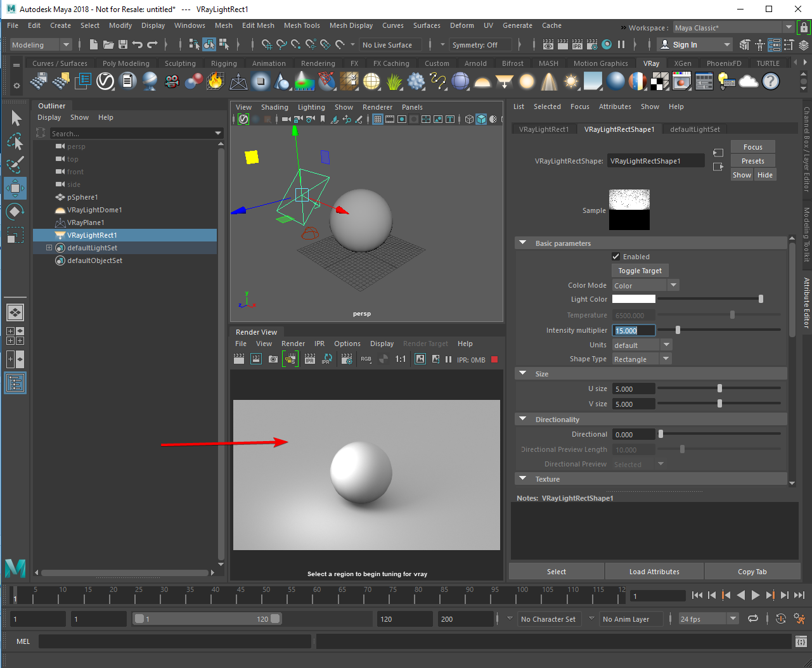
Task: Click the V-Ray fire shelf icon
Action: click(x=216, y=81)
